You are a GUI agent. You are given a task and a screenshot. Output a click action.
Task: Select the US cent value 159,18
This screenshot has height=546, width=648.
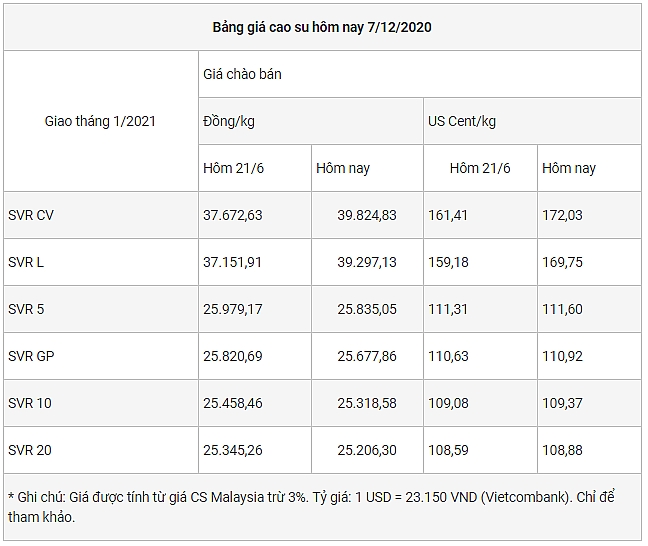(x=448, y=262)
